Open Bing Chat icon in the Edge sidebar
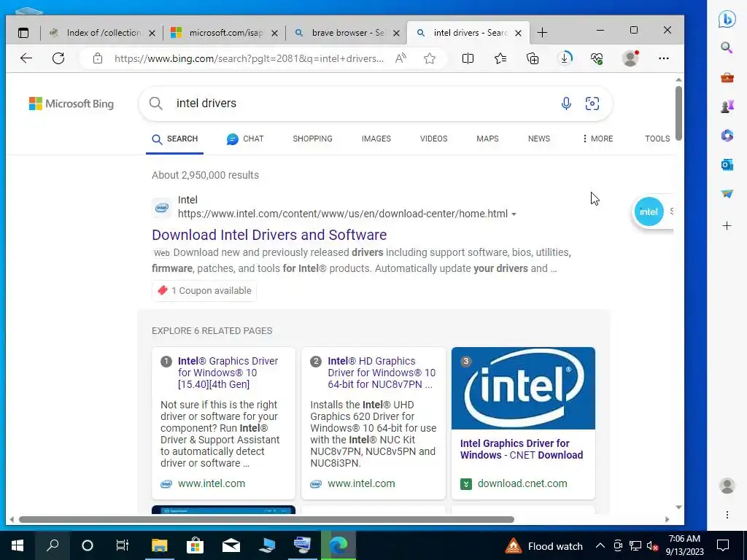Image resolution: width=747 pixels, height=560 pixels. pos(727,19)
